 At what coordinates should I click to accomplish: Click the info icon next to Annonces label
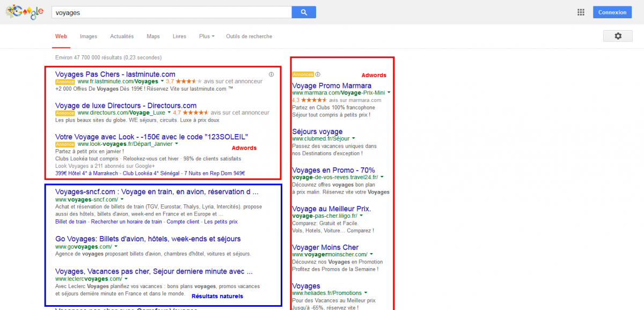[318, 75]
